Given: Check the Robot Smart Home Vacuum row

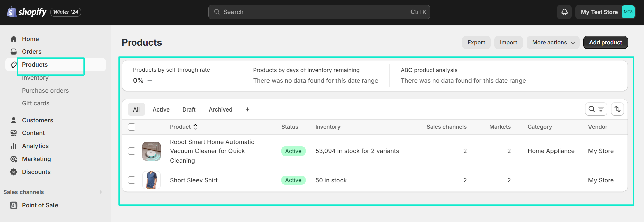Looking at the screenshot, I should tap(132, 151).
